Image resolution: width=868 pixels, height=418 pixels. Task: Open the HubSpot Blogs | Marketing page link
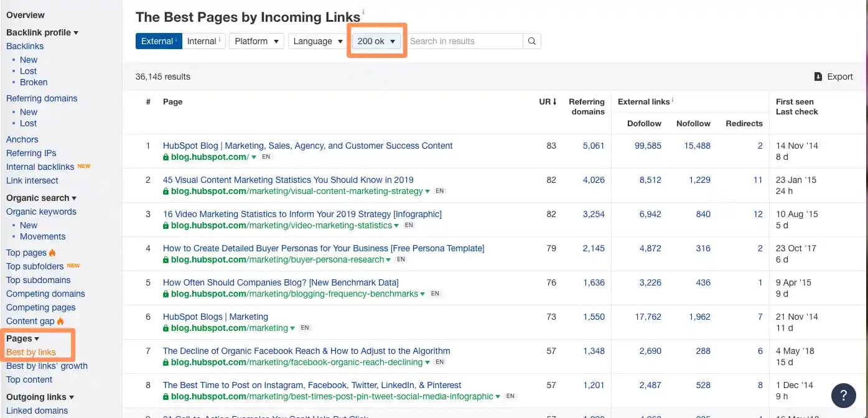(x=215, y=317)
